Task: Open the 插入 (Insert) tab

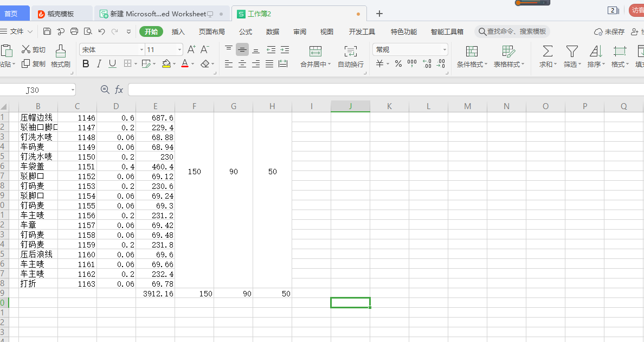Action: click(178, 31)
